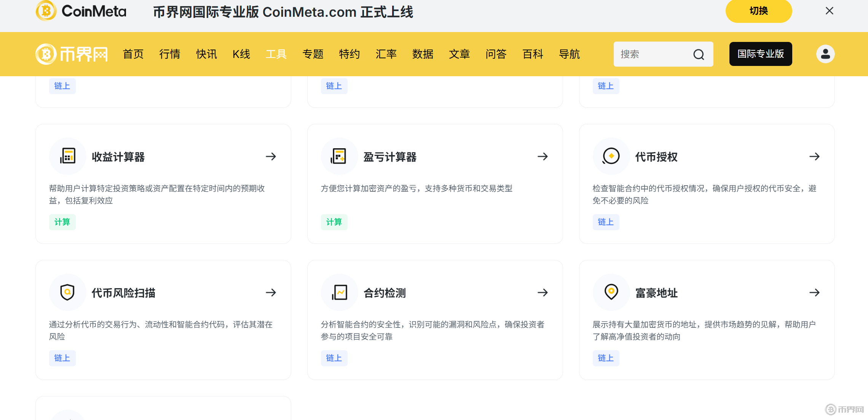The width and height of the screenshot is (868, 420).
Task: Open the 专题 navigation item
Action: click(313, 54)
